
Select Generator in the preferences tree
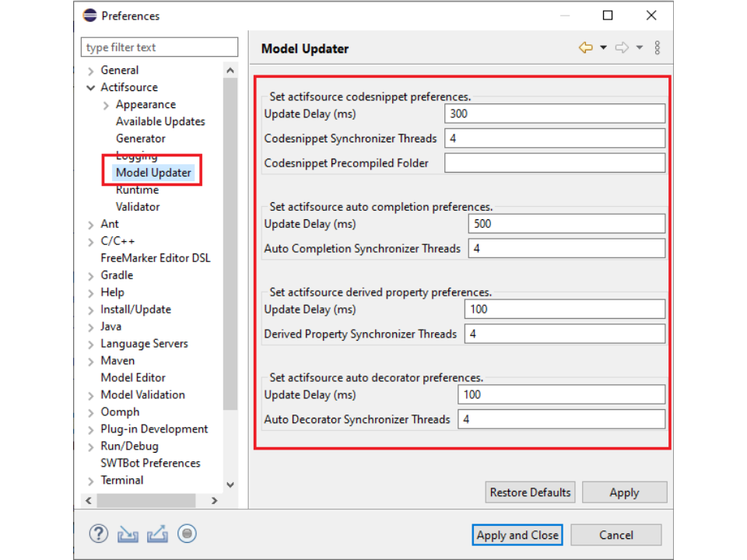coord(140,138)
